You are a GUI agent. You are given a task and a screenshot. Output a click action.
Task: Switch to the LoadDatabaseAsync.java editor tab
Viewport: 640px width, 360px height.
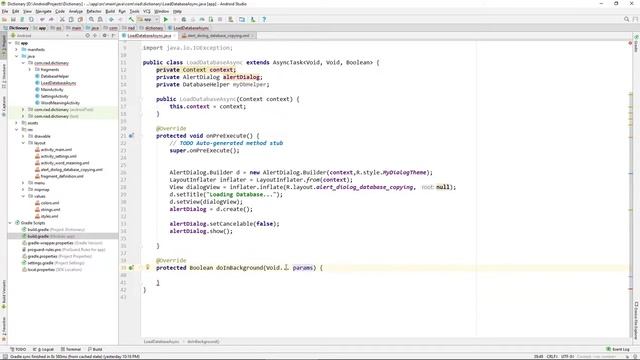click(x=149, y=36)
